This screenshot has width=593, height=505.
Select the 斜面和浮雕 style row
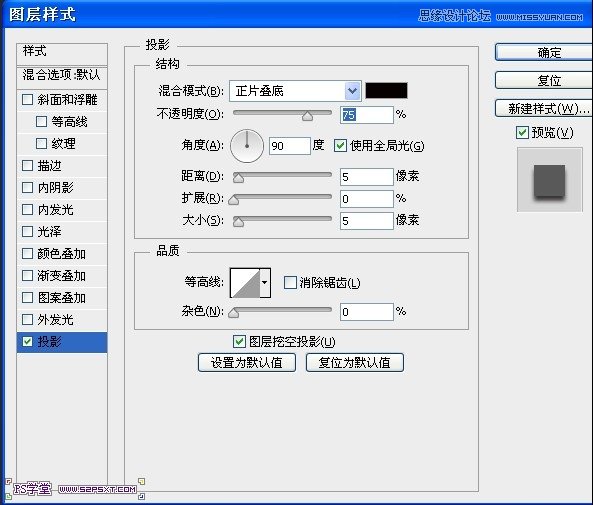point(62,100)
